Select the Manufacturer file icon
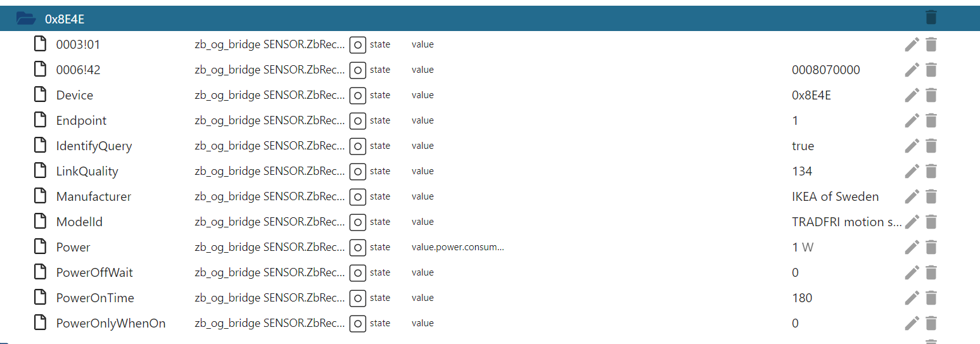 pyautogui.click(x=40, y=196)
